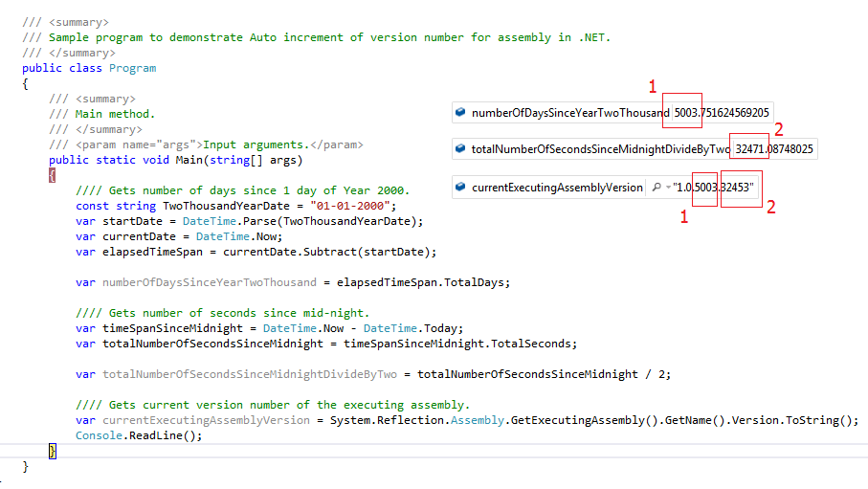868x489 pixels.
Task: Click the "Input arguments." comment text
Action: point(256,145)
